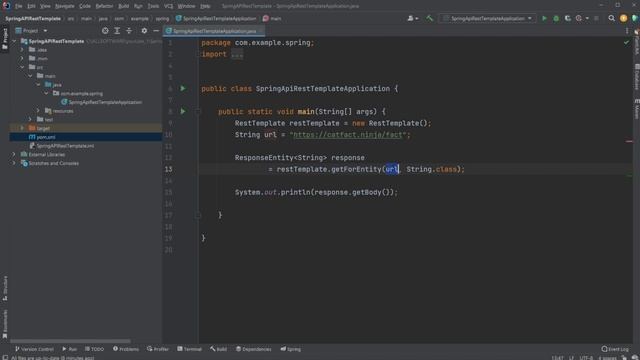Screen dimensions: 640x360
Task: Collapse the src folder
Action: click(22, 67)
